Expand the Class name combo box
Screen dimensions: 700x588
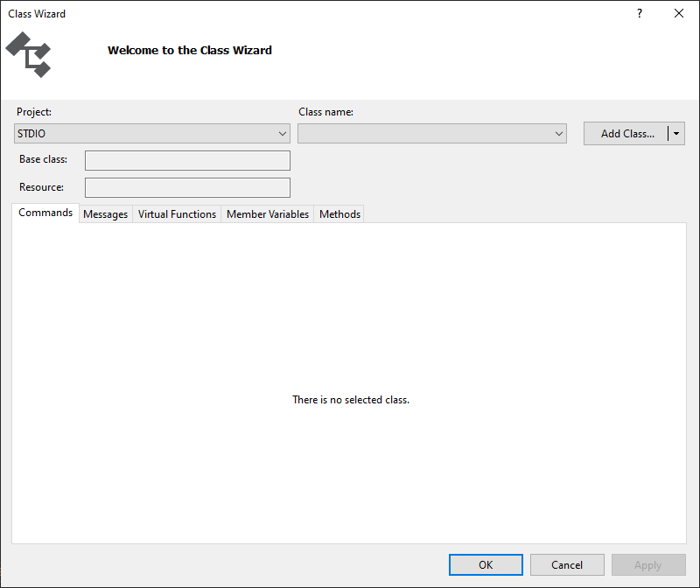pyautogui.click(x=432, y=134)
